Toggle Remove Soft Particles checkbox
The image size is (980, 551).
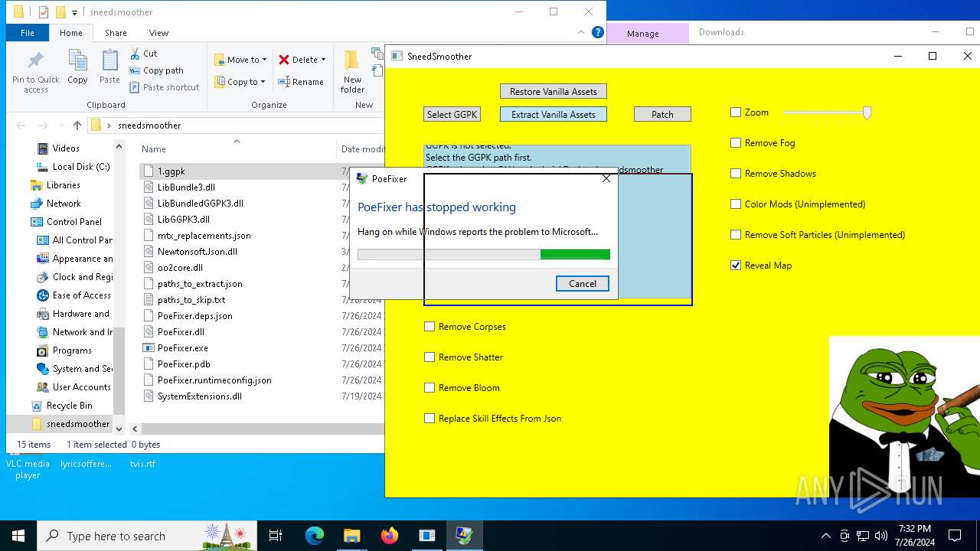[x=736, y=235]
